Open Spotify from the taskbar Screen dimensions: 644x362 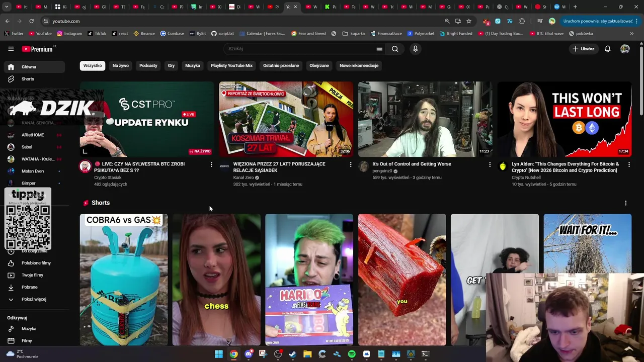pos(352,354)
